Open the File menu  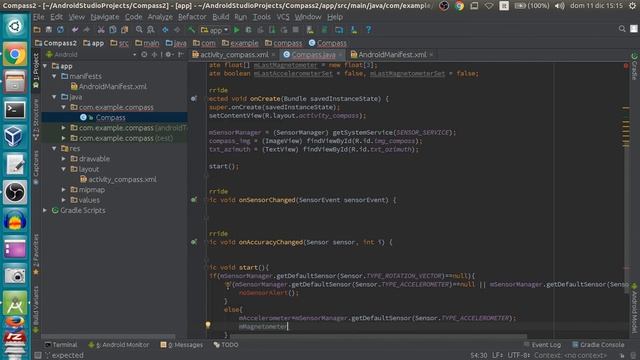(x=38, y=17)
